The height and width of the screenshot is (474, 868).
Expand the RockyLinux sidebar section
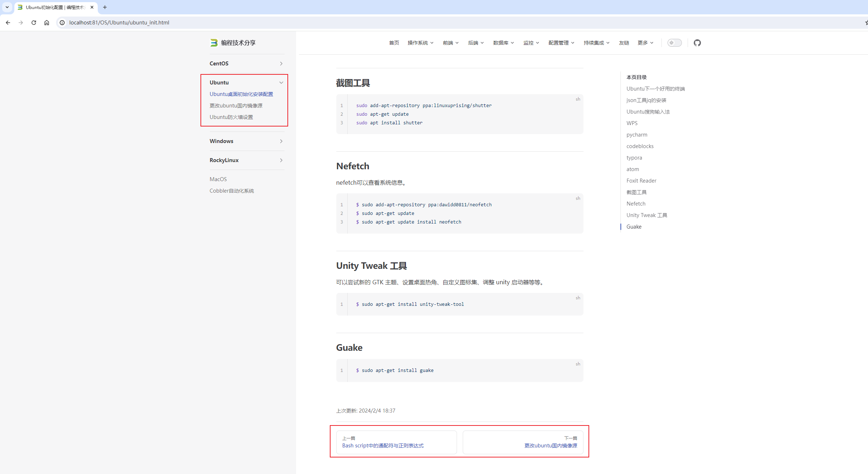281,160
